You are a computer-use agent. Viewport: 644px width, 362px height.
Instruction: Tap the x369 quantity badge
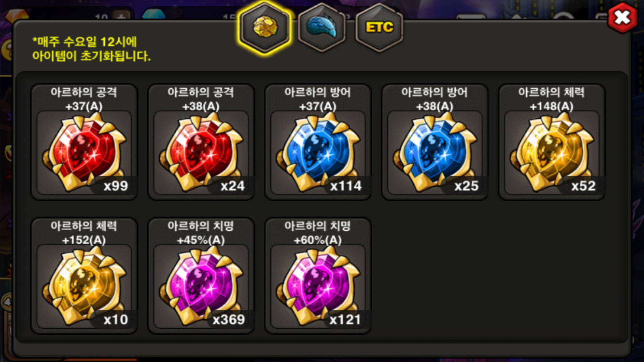(228, 320)
